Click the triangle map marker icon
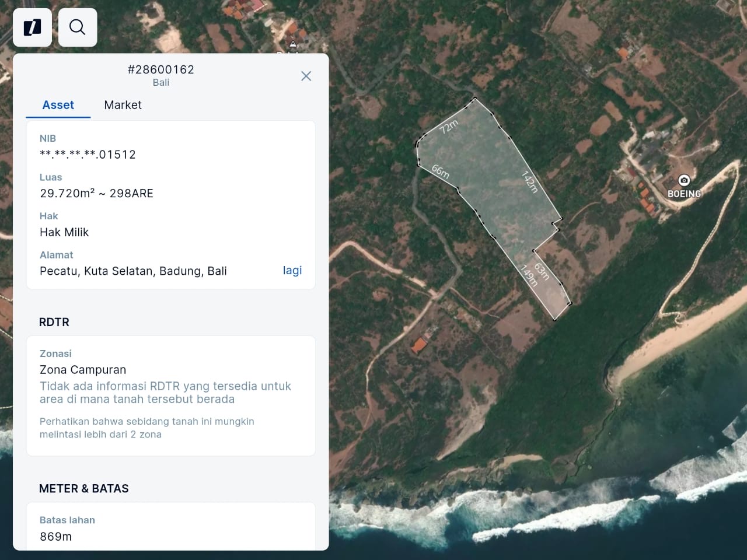Screen dimensions: 747x560 [x=293, y=44]
